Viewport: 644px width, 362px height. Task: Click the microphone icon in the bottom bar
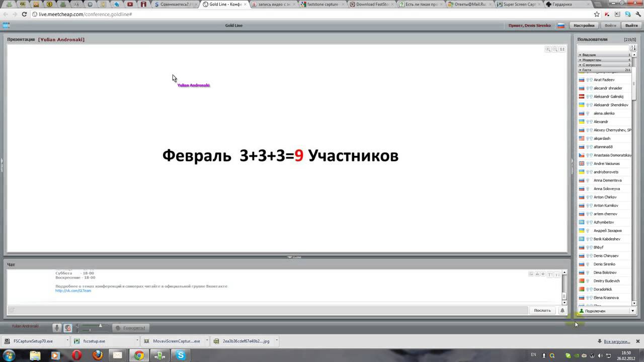point(57,328)
